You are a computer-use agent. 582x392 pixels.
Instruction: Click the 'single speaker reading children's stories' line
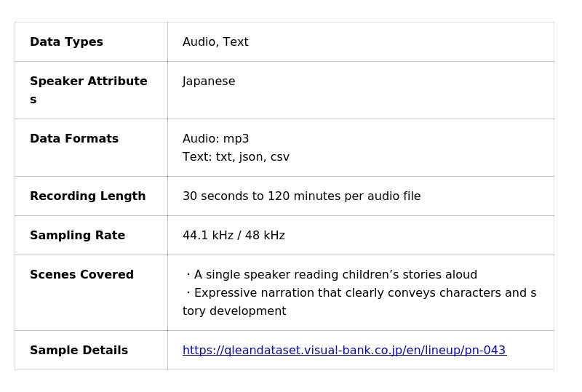[335, 275]
